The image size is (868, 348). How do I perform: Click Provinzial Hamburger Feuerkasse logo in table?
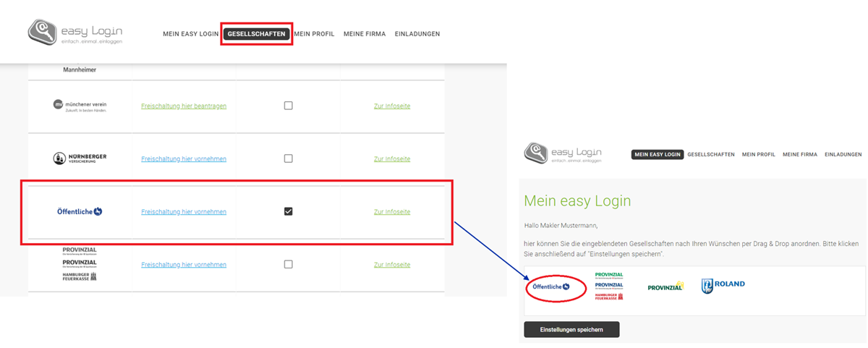pyautogui.click(x=80, y=263)
